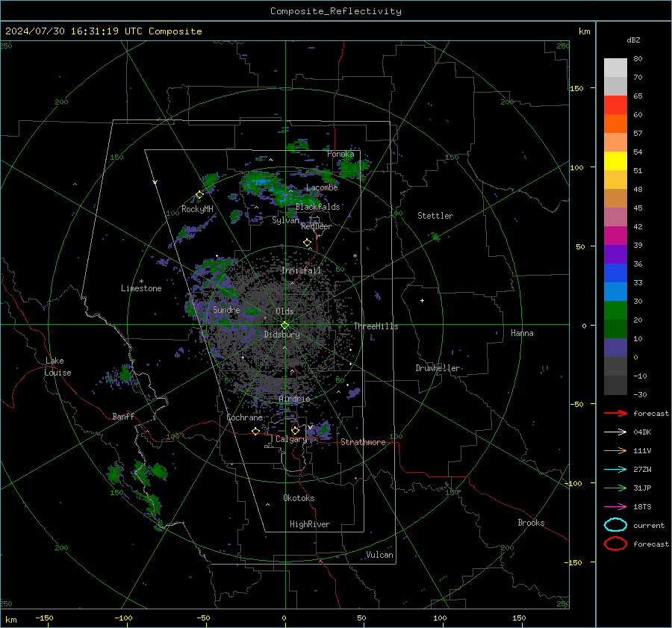Click the Innisfail city label

pyautogui.click(x=302, y=270)
